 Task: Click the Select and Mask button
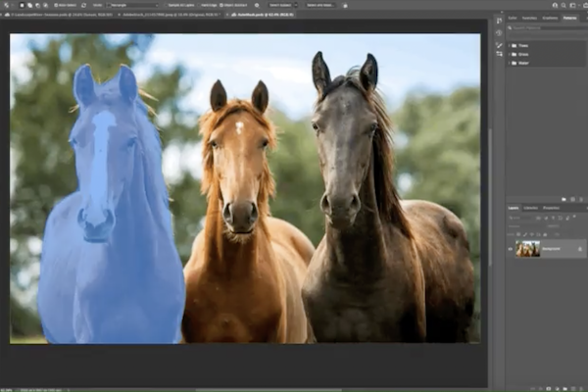[320, 5]
